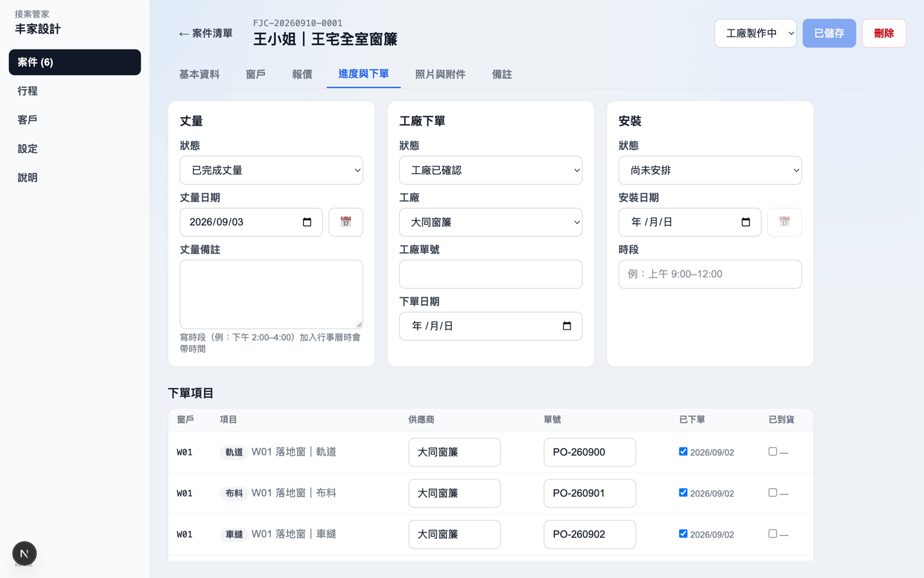Viewport: 924px width, 578px height.
Task: Open 客戶 in sidebar
Action: 74,120
